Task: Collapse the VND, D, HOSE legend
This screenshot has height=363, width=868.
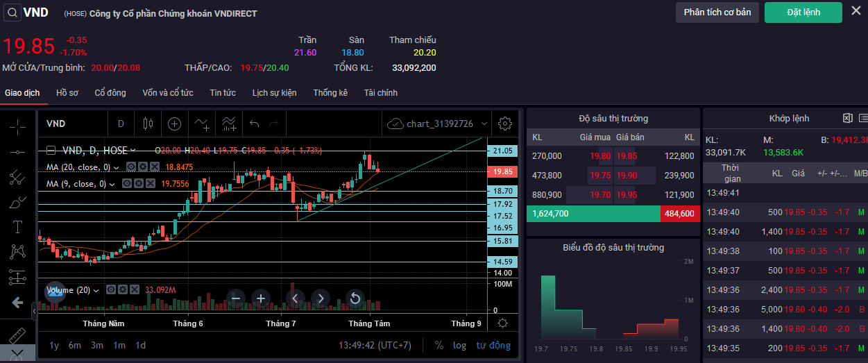Action: pyautogui.click(x=51, y=150)
